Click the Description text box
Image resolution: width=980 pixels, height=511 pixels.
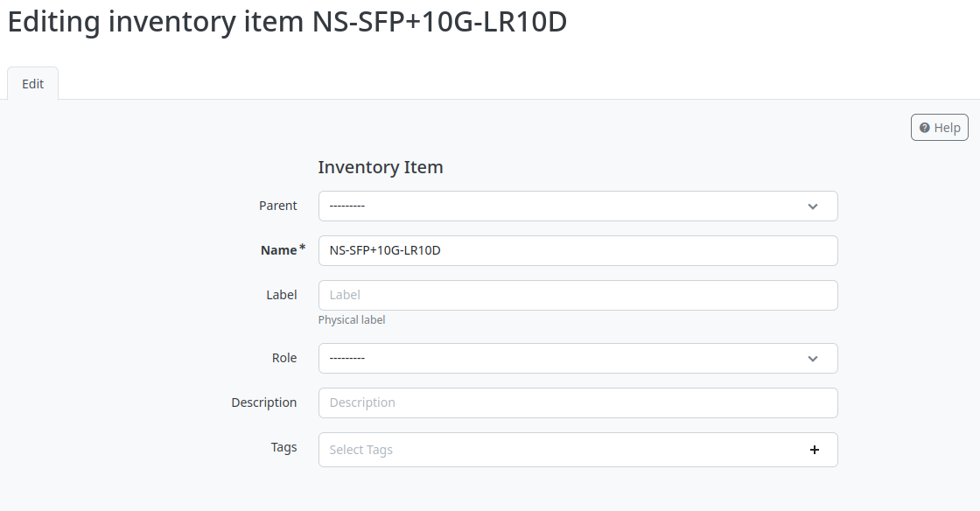click(x=577, y=402)
